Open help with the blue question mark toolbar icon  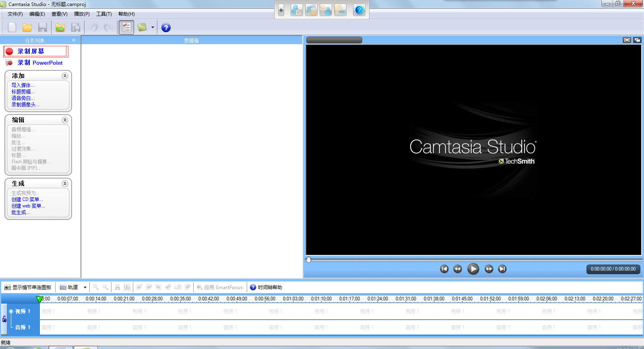166,27
